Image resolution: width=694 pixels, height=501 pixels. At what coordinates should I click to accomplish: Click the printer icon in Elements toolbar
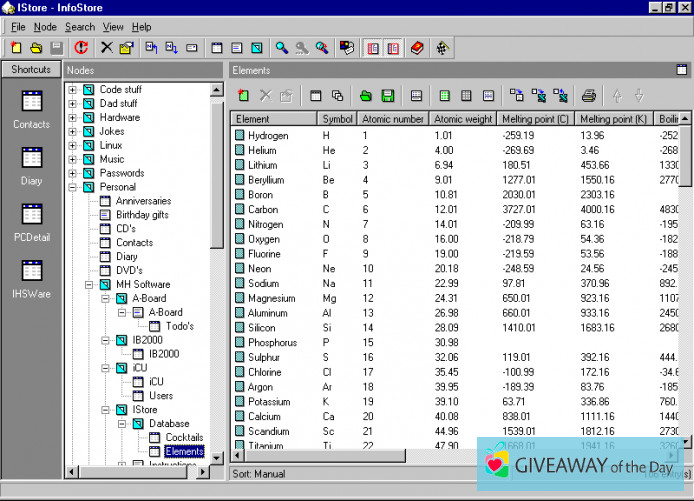point(589,95)
